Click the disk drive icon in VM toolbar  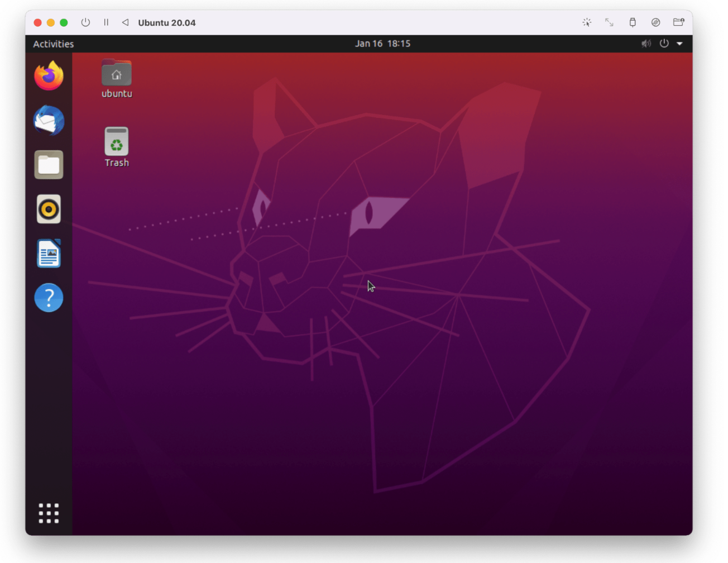coord(655,22)
